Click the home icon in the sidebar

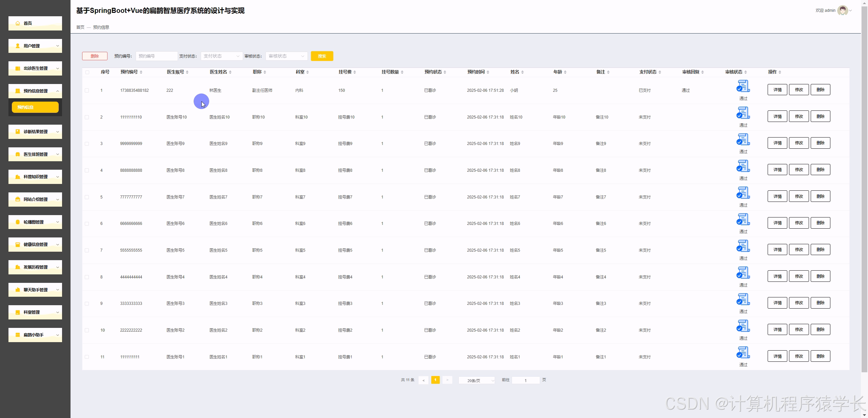click(18, 23)
